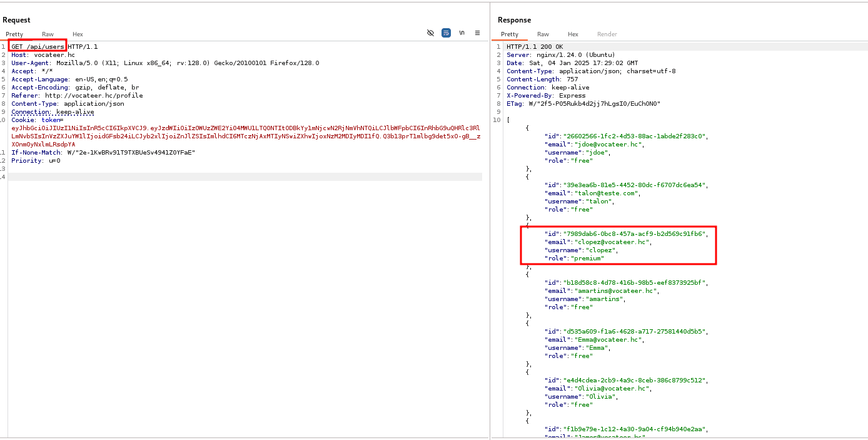This screenshot has width=868, height=440.
Task: Click the jdoe@vocateer.hc email value
Action: click(x=608, y=145)
